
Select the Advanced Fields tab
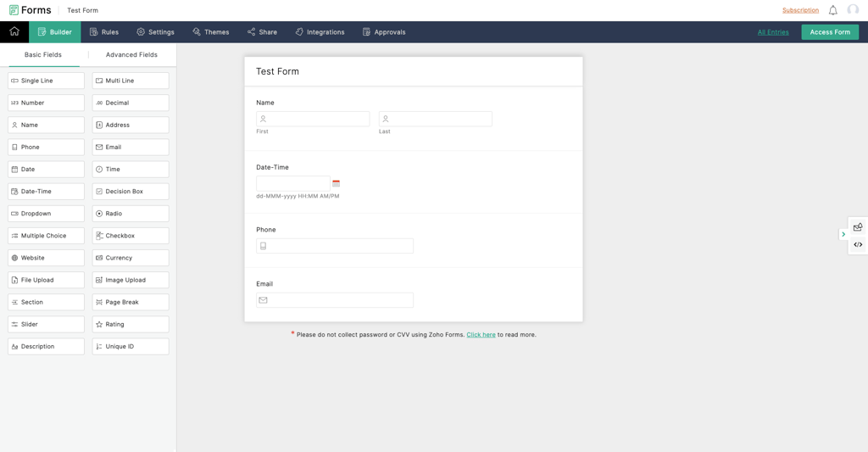[131, 55]
